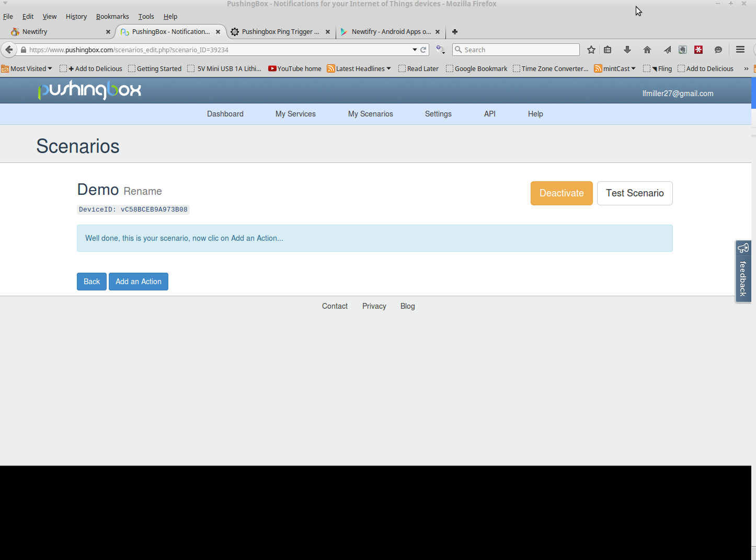Open the Bookmarks menu
This screenshot has height=560, width=756.
[112, 17]
